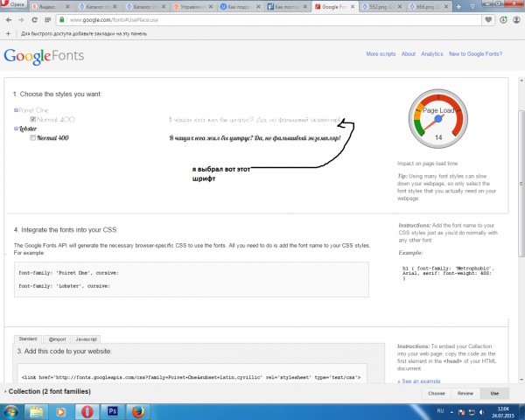
Task: Switch to the 552.png tab
Action: (382, 7)
